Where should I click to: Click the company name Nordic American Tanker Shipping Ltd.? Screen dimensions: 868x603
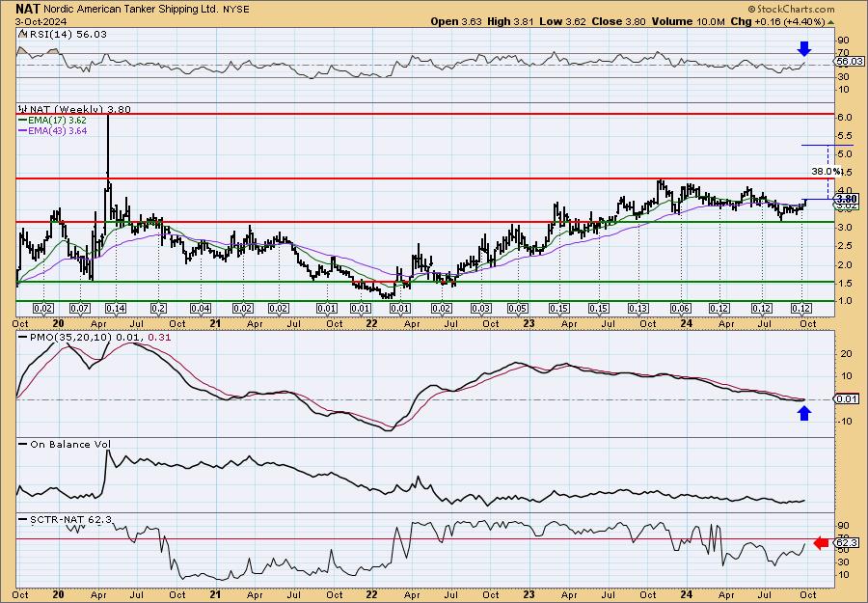[x=130, y=10]
